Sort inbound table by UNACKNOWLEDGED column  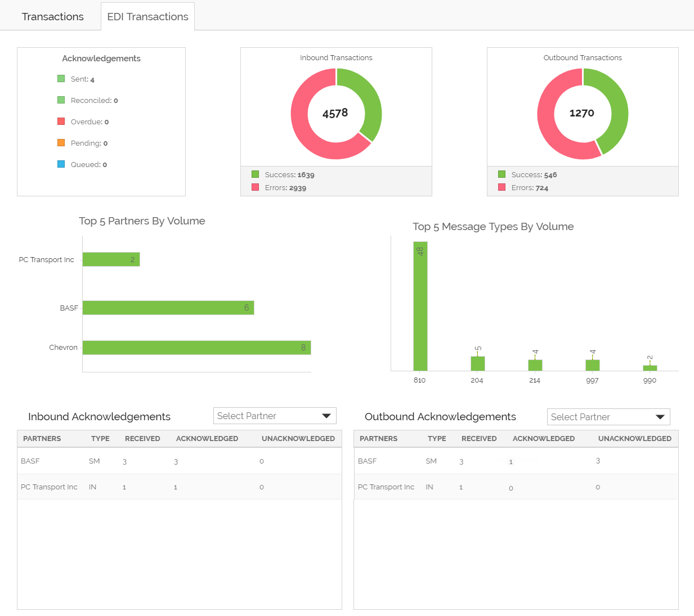(x=298, y=439)
